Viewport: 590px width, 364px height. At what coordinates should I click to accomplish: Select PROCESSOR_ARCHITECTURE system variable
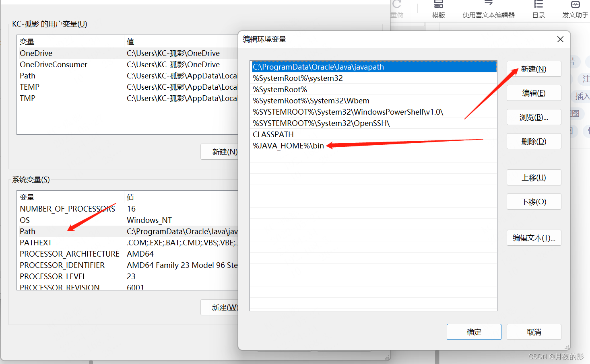click(128, 254)
